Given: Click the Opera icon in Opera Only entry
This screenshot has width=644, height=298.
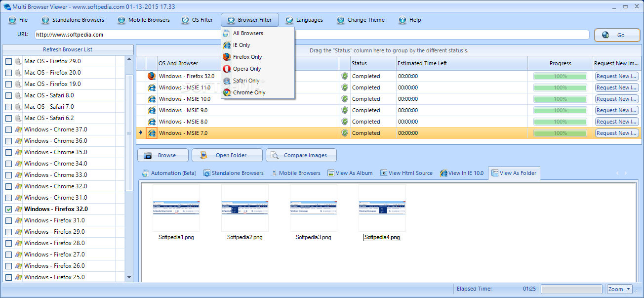Looking at the screenshot, I should click(227, 69).
